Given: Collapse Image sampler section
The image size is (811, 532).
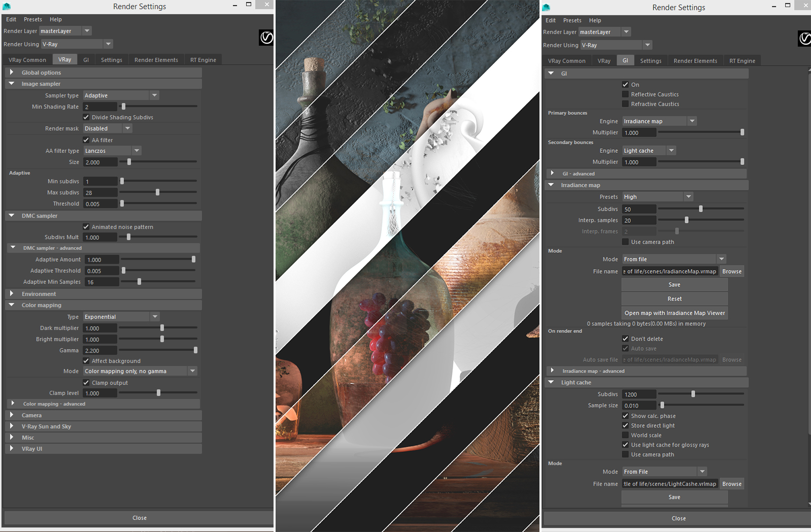Looking at the screenshot, I should 104,84.
